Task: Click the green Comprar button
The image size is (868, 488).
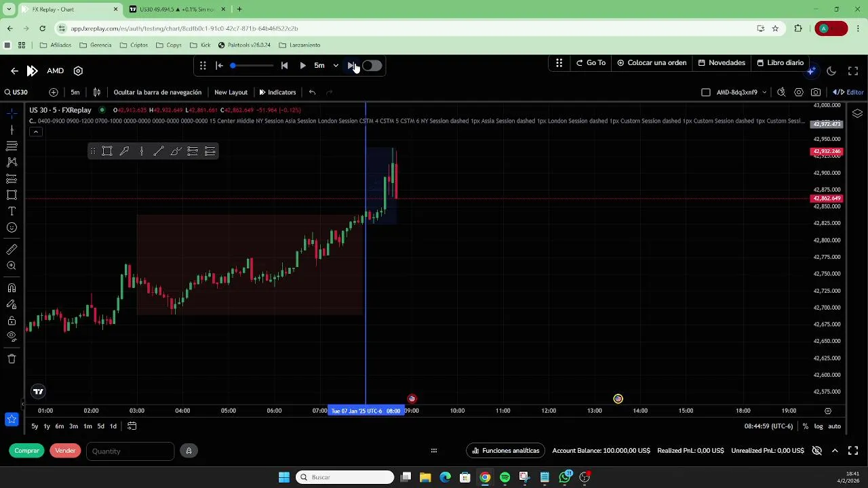Action: click(x=27, y=451)
